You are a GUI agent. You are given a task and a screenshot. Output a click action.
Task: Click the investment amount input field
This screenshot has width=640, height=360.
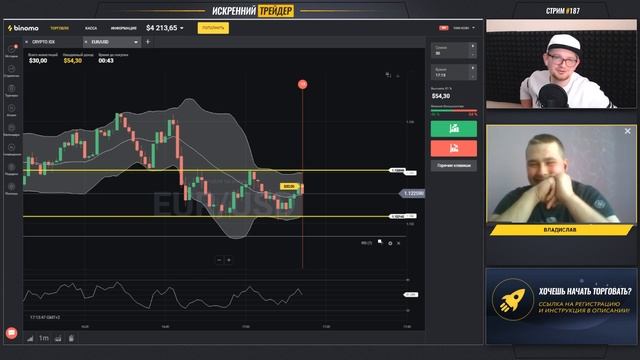pos(450,51)
